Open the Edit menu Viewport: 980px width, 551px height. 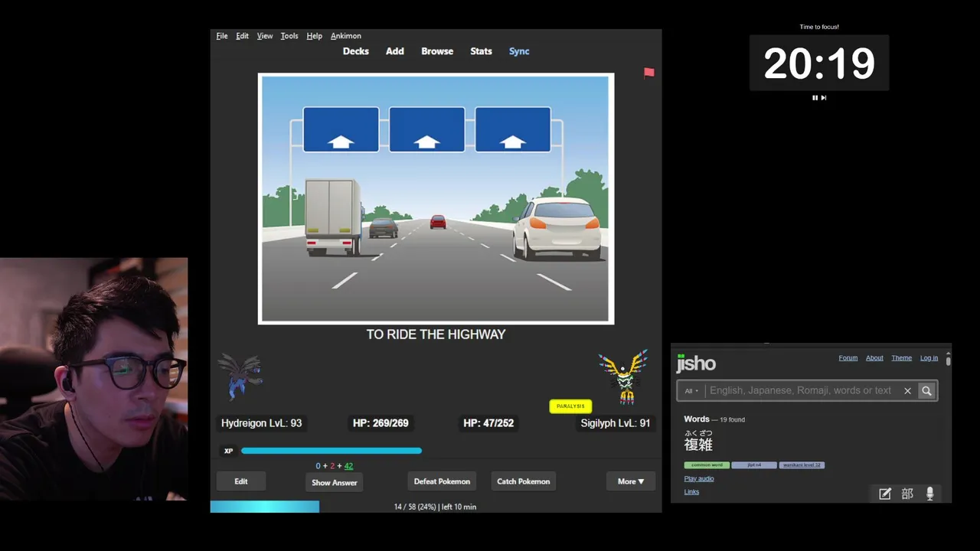point(242,36)
